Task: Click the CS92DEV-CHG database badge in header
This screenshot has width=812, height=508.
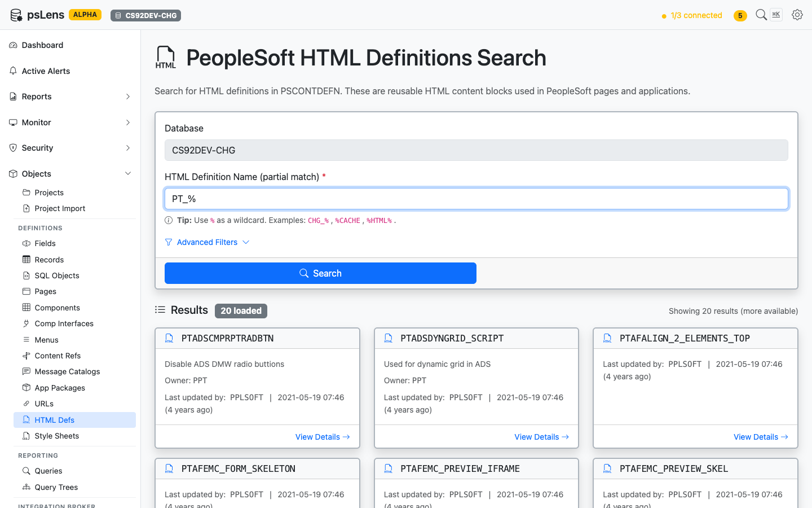Action: (146, 15)
